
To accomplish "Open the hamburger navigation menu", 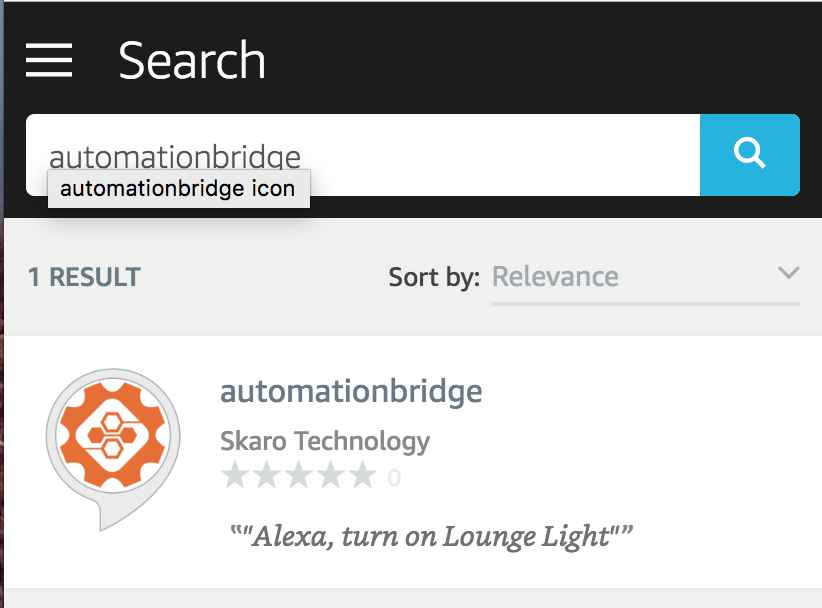I will [x=49, y=60].
